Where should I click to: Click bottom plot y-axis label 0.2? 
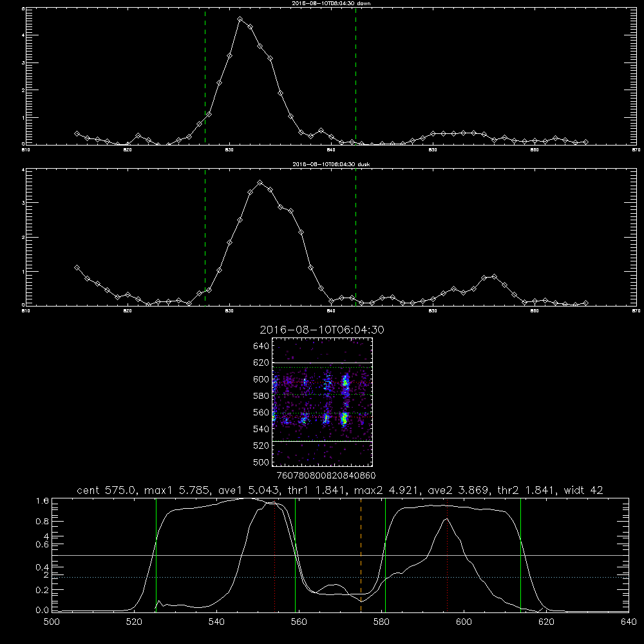(x=43, y=590)
